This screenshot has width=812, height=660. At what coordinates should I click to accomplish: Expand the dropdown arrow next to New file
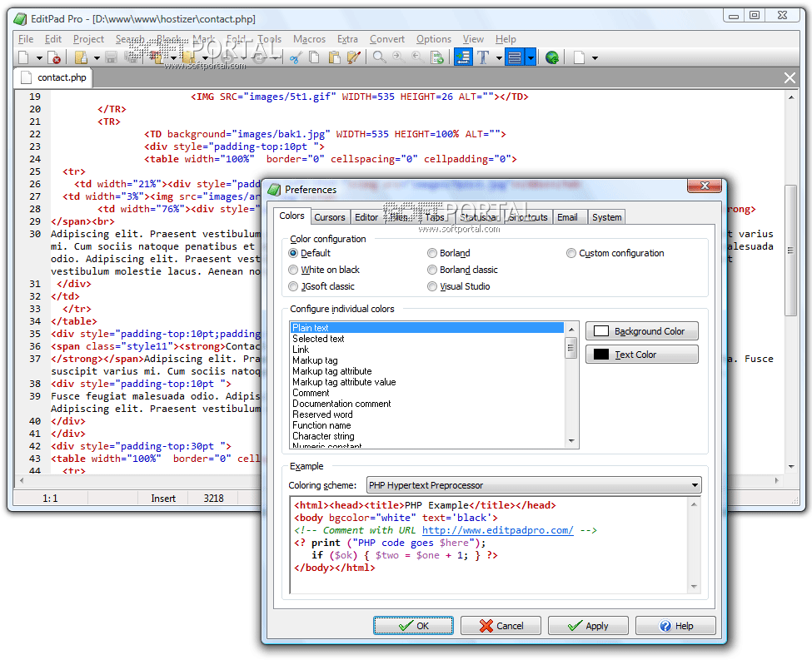pos(39,58)
